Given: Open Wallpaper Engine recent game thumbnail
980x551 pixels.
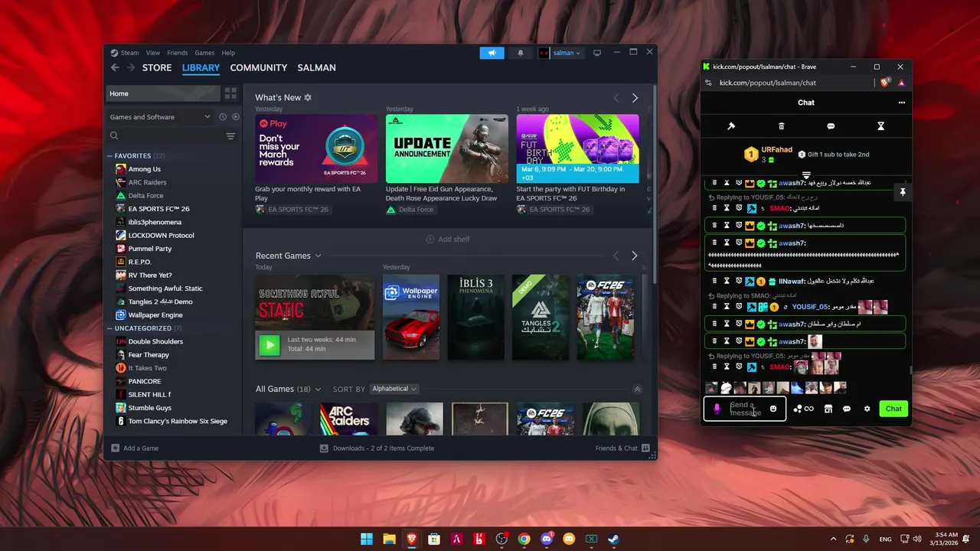Looking at the screenshot, I should (x=411, y=318).
